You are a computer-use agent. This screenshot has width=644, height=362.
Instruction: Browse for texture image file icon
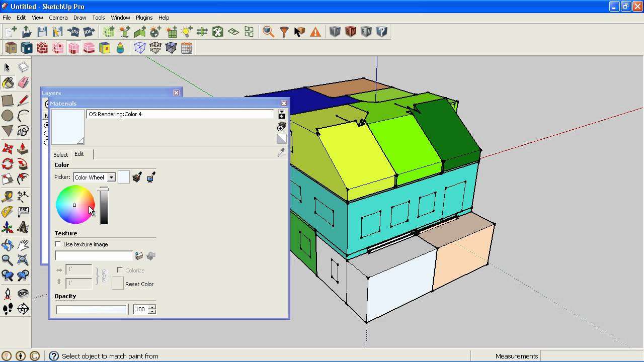coord(139,256)
